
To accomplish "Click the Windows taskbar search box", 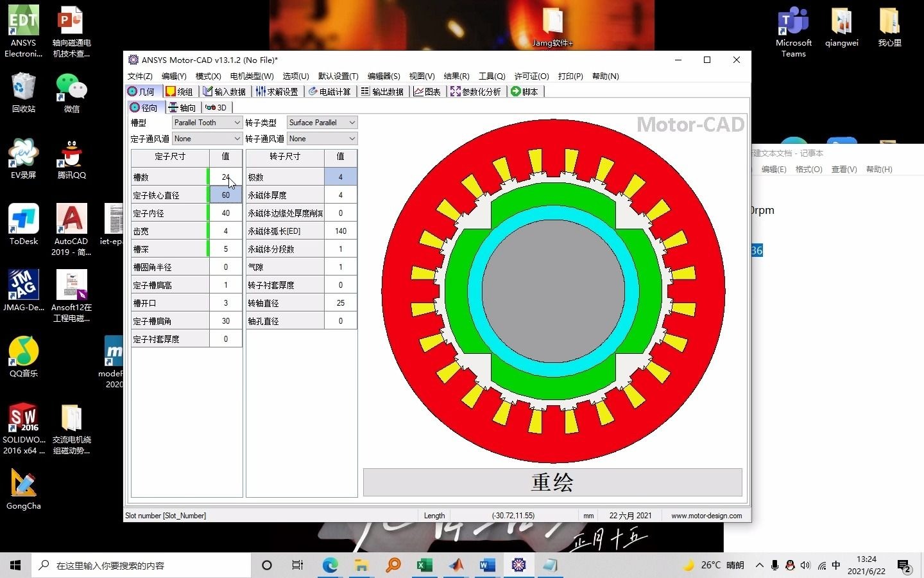I will [141, 565].
